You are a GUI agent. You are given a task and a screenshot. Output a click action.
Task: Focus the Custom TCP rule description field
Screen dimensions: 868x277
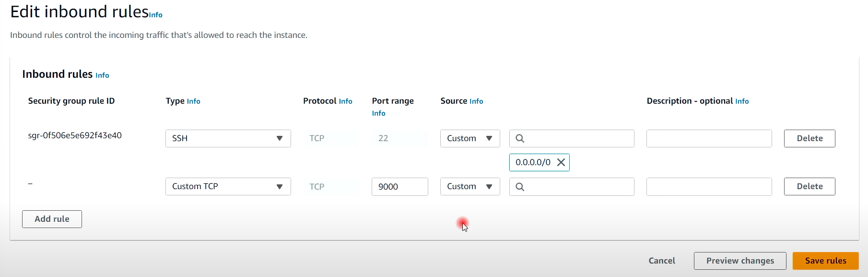[709, 187]
